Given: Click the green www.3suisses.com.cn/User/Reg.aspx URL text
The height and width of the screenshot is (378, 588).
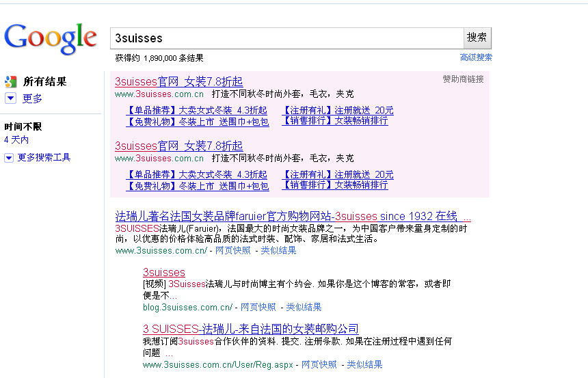Looking at the screenshot, I should click(x=218, y=364).
